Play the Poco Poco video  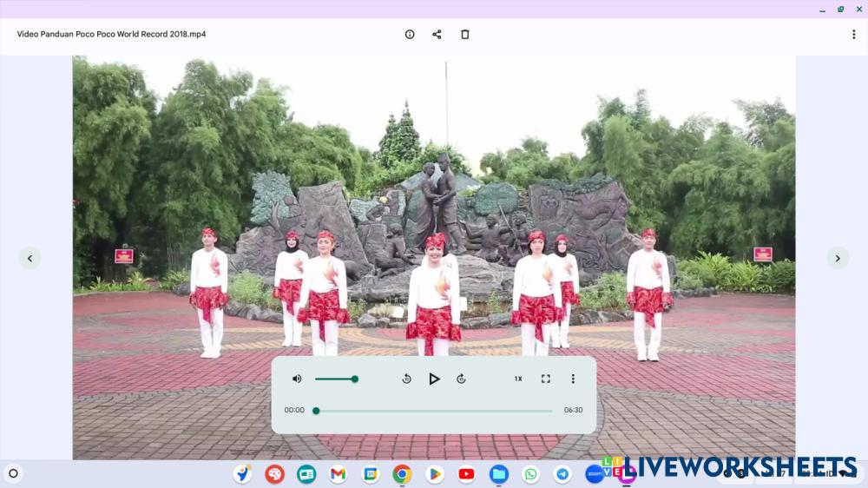click(434, 379)
